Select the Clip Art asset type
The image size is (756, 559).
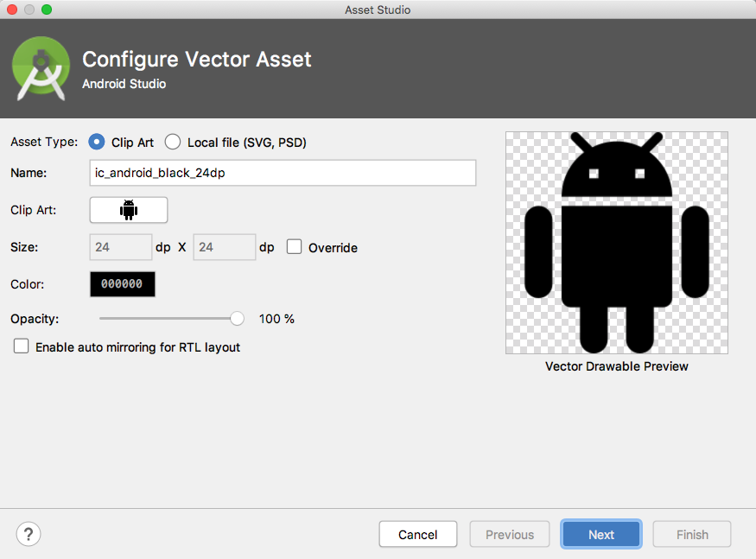tap(96, 142)
